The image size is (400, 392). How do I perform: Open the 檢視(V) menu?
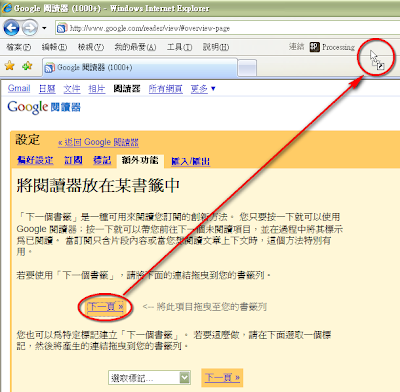(91, 47)
